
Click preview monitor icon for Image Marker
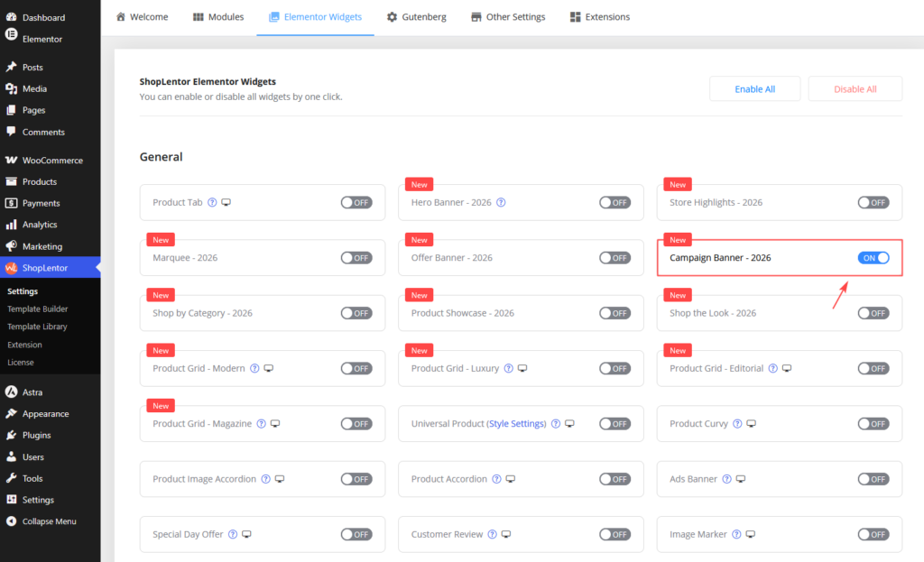(x=750, y=534)
